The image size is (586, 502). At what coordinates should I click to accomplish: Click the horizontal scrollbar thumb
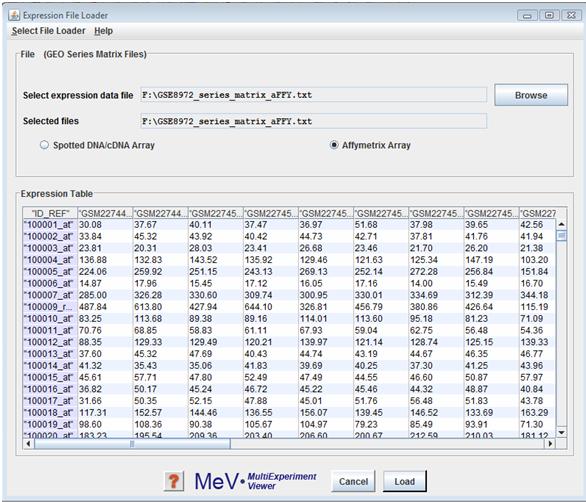click(x=132, y=444)
